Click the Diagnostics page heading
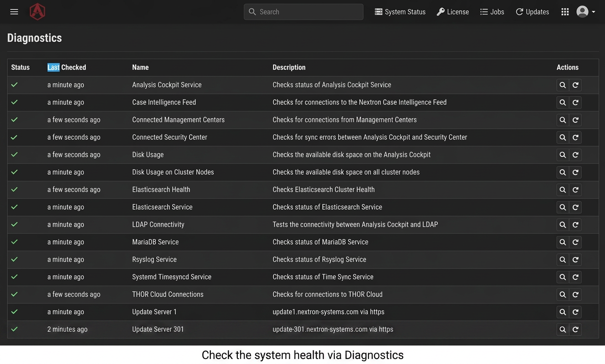The image size is (605, 364). [x=35, y=38]
